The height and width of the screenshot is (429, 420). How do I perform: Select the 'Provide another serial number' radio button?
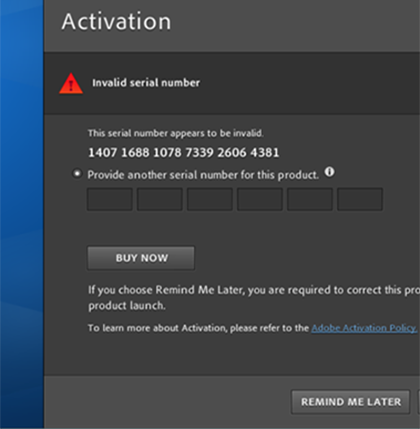[77, 174]
